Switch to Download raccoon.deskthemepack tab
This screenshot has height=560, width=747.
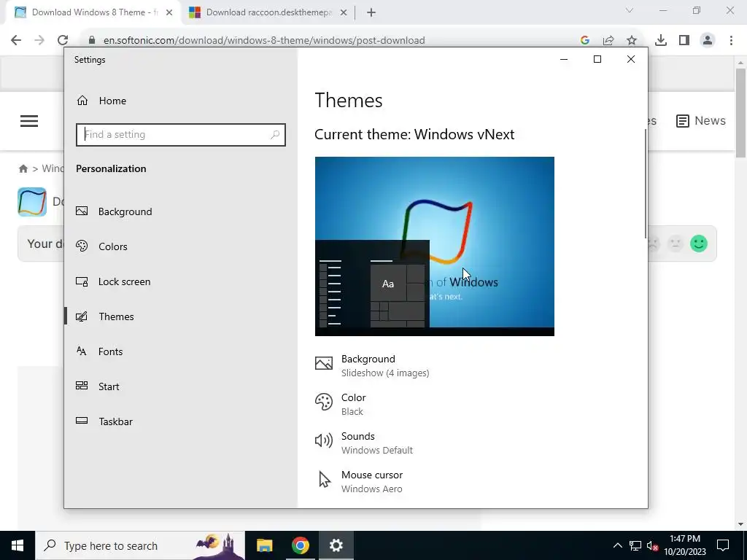pyautogui.click(x=268, y=12)
